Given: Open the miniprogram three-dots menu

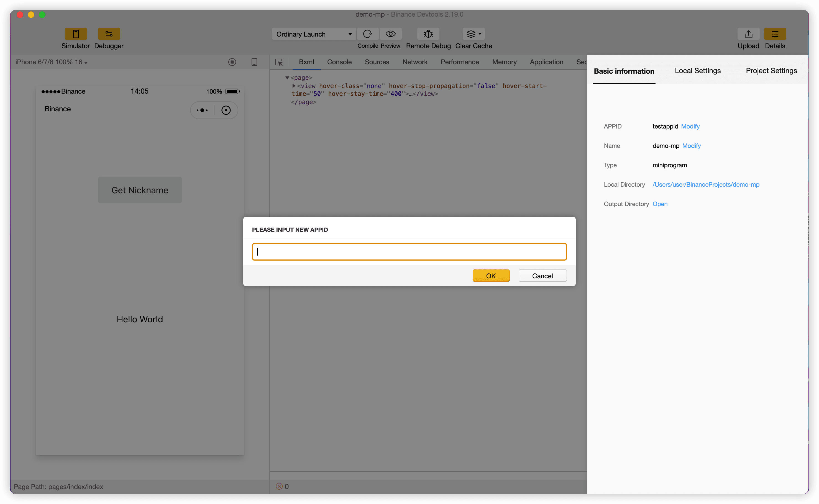Looking at the screenshot, I should point(202,110).
